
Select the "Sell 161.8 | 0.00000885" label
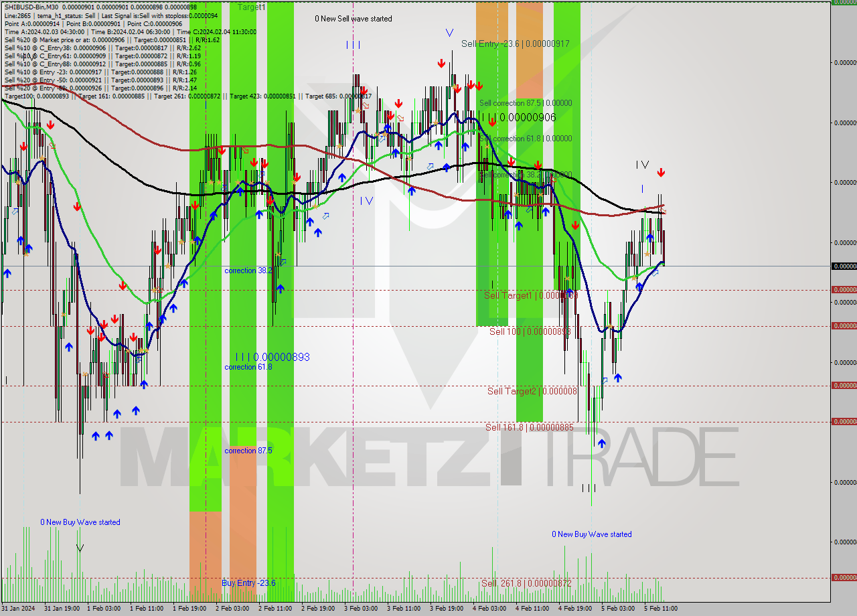(x=530, y=427)
